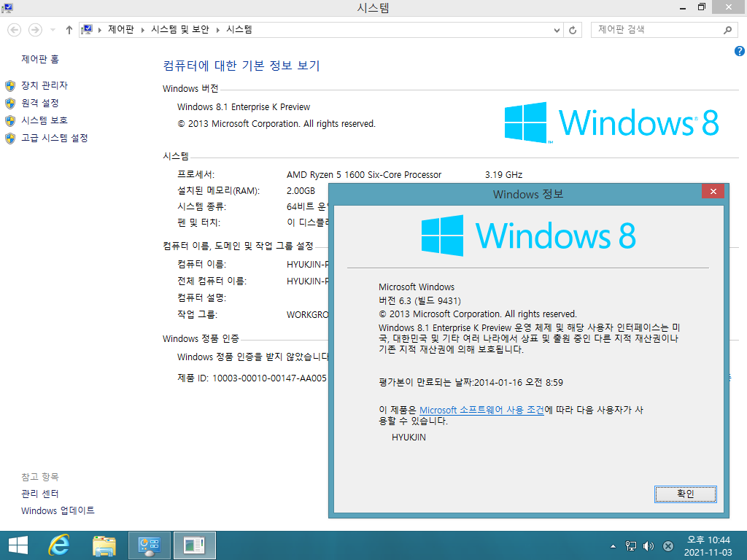
Task: Open clock showing 오후 10:44
Action: pyautogui.click(x=708, y=546)
